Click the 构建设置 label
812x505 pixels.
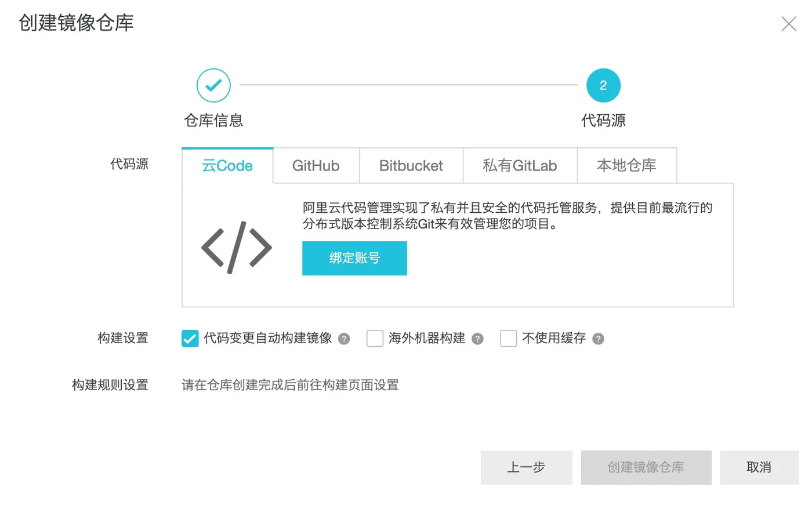click(123, 338)
